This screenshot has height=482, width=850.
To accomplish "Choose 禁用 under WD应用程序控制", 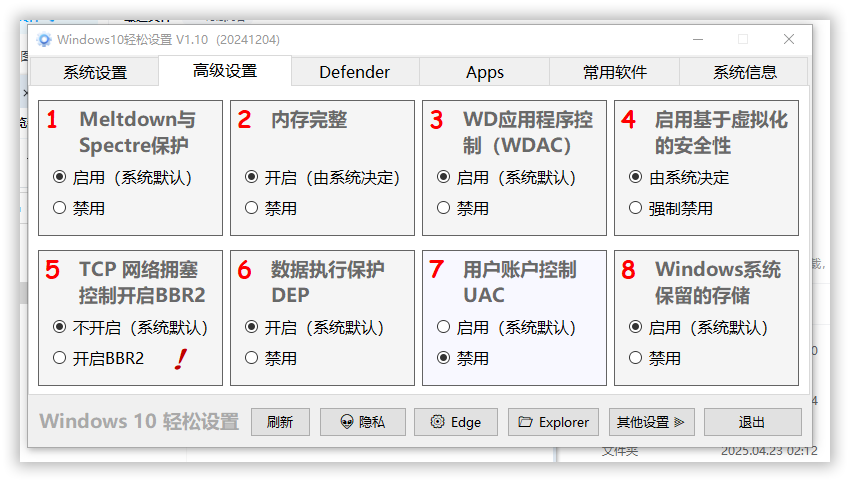I will (x=462, y=208).
